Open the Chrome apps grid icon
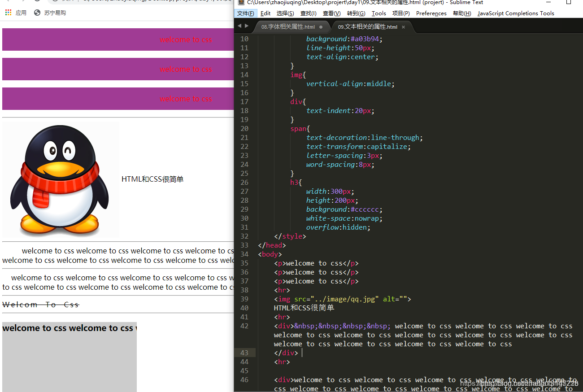The height and width of the screenshot is (392, 583). (x=8, y=13)
